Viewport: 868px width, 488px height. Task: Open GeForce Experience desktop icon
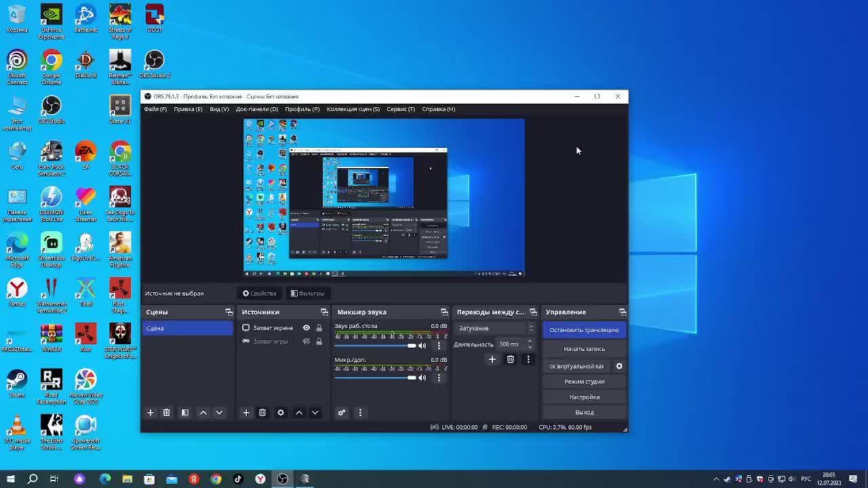(52, 22)
